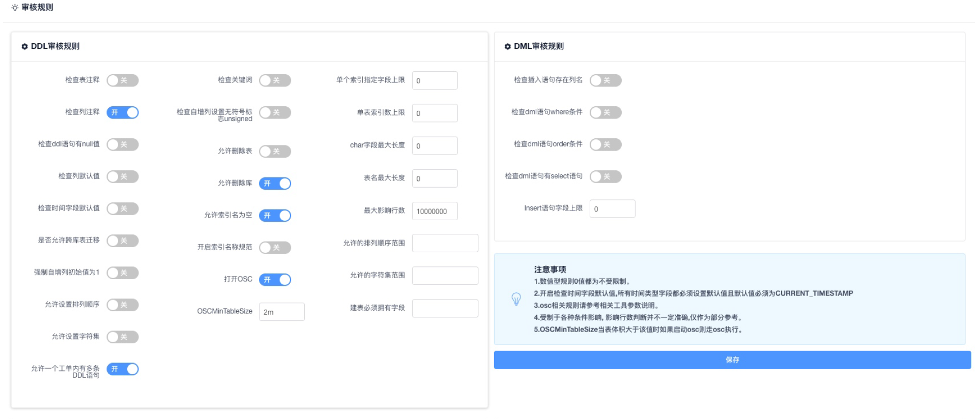Focus the 最大影响行数 input field
The height and width of the screenshot is (419, 980).
coord(435,211)
